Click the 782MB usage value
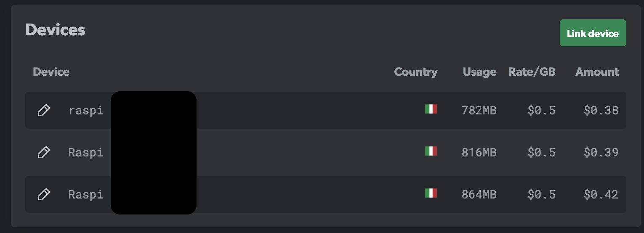The width and height of the screenshot is (644, 233). pos(479,111)
